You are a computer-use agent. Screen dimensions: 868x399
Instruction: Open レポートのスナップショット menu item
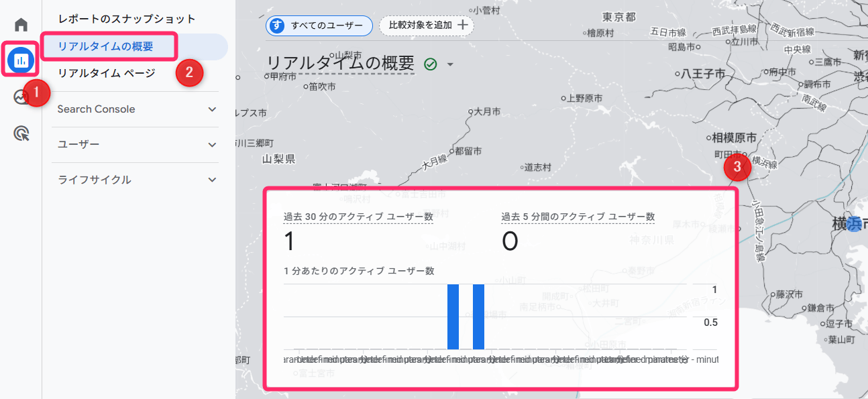coord(127,19)
